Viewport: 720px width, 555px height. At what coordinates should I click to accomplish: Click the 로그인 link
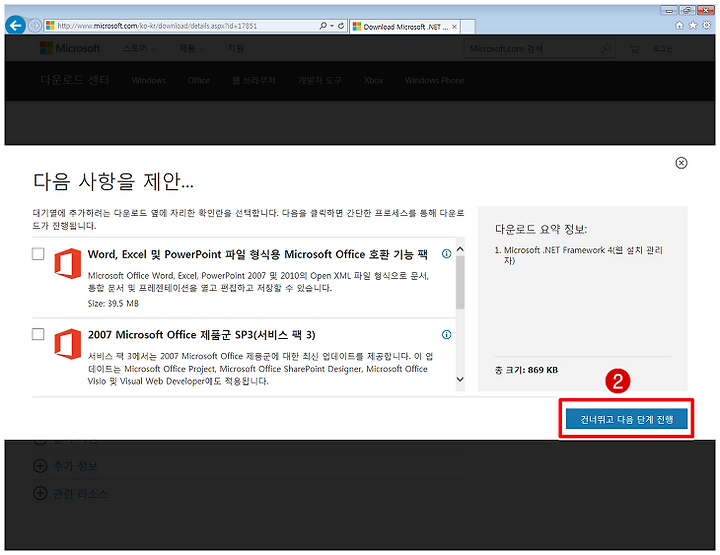(x=663, y=49)
